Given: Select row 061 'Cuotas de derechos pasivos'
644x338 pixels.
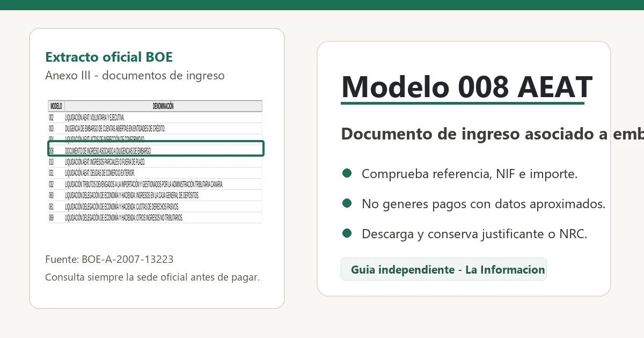Looking at the screenshot, I should [155, 207].
